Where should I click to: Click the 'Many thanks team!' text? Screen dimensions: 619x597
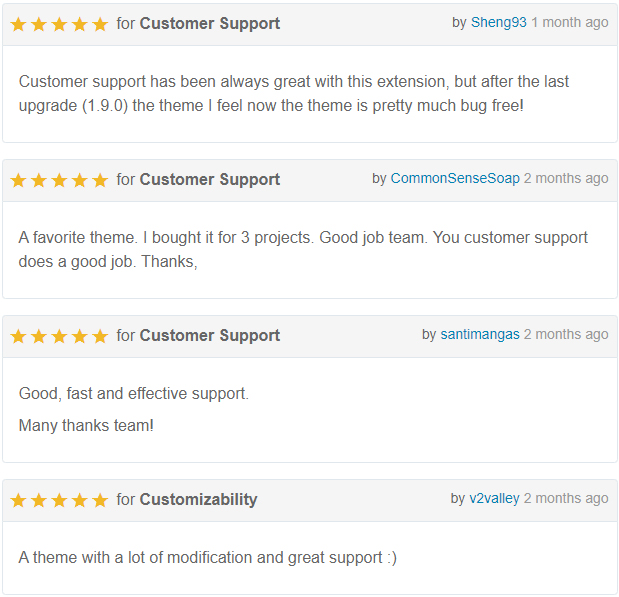[x=86, y=426]
